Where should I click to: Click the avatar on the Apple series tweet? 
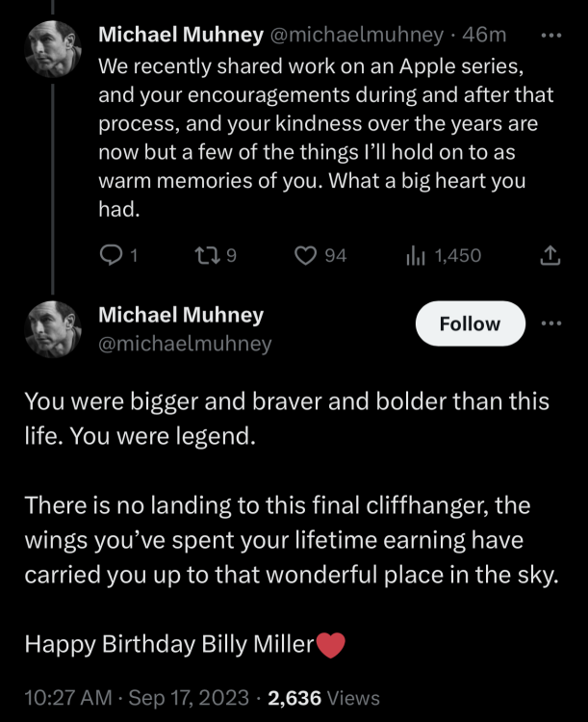click(x=52, y=48)
